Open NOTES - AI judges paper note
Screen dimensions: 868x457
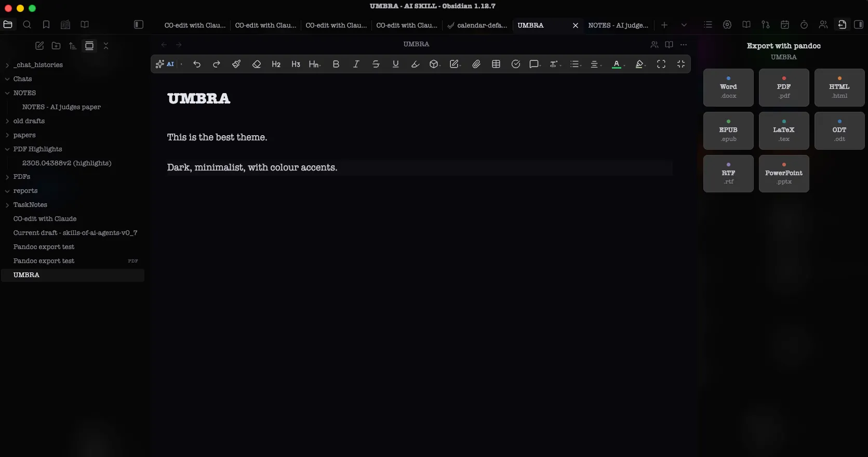61,107
